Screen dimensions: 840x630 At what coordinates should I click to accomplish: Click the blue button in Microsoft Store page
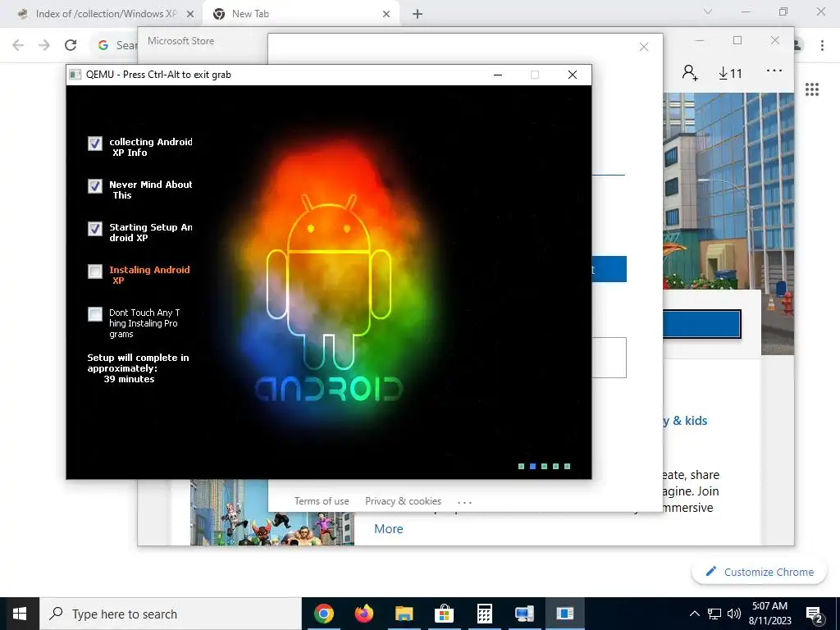pos(702,324)
